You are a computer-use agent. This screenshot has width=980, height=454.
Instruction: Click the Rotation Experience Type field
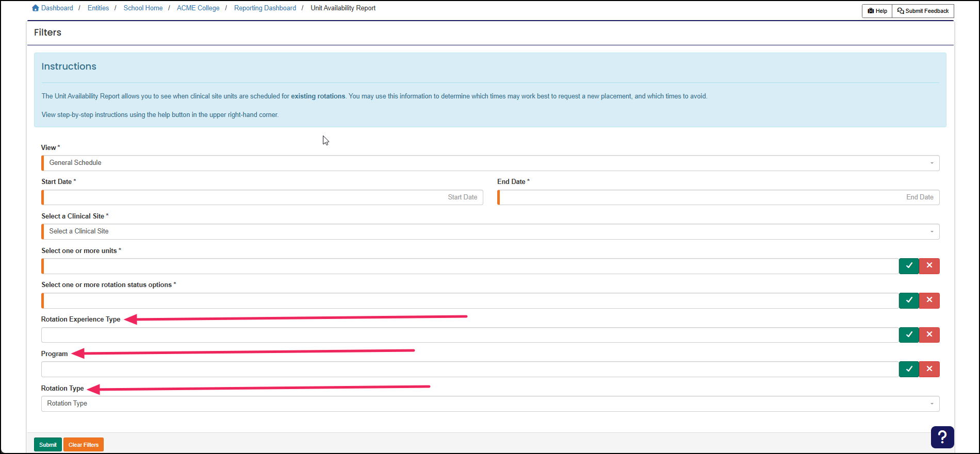click(x=470, y=335)
